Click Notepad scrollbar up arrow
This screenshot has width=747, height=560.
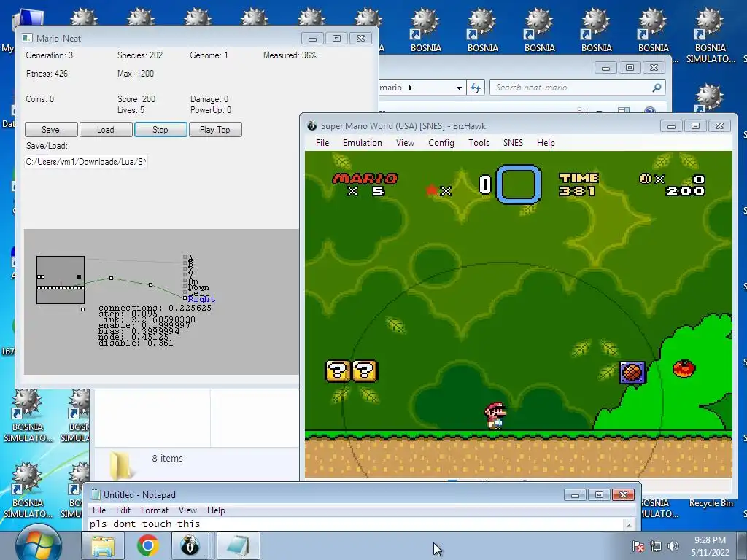[629, 525]
